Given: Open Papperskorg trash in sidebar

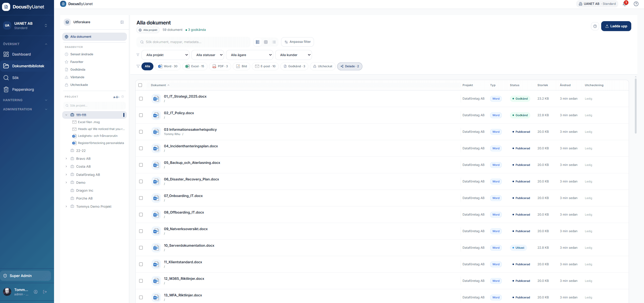Looking at the screenshot, I should 23,89.
